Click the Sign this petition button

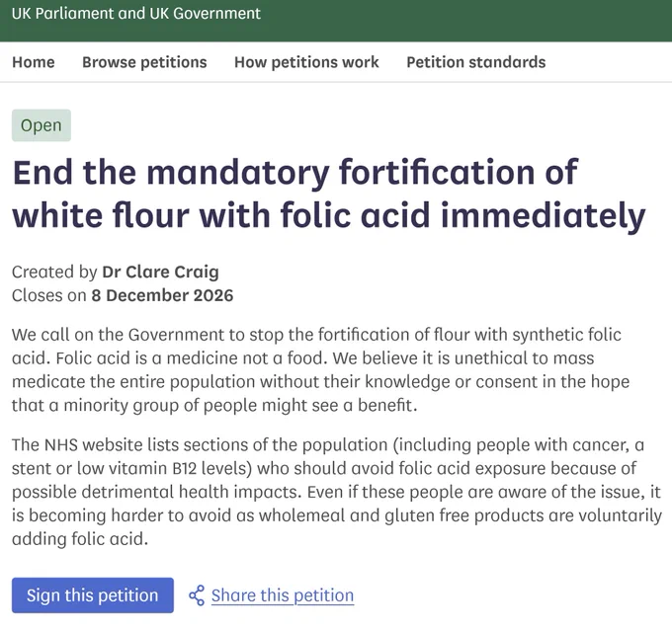pyautogui.click(x=93, y=595)
